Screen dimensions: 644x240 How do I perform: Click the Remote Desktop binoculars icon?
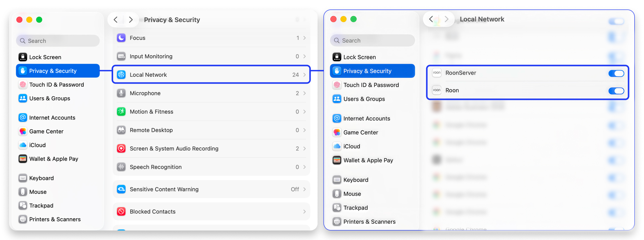[x=121, y=130]
